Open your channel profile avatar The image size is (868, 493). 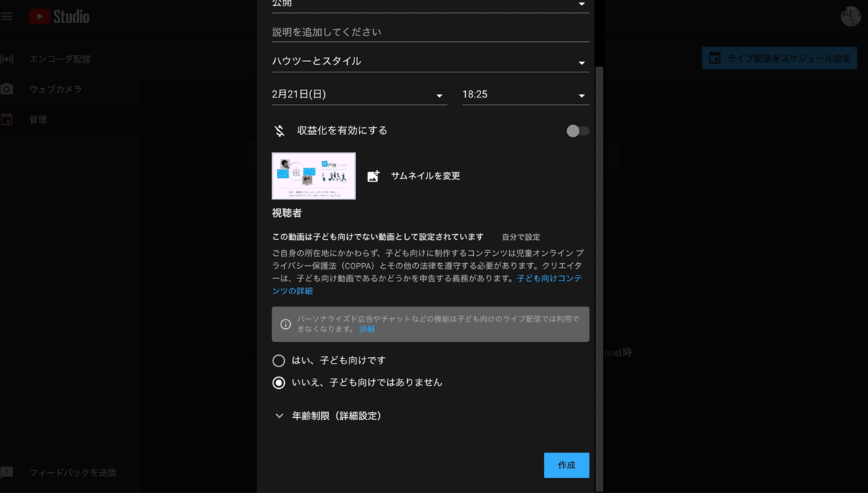[x=851, y=16]
